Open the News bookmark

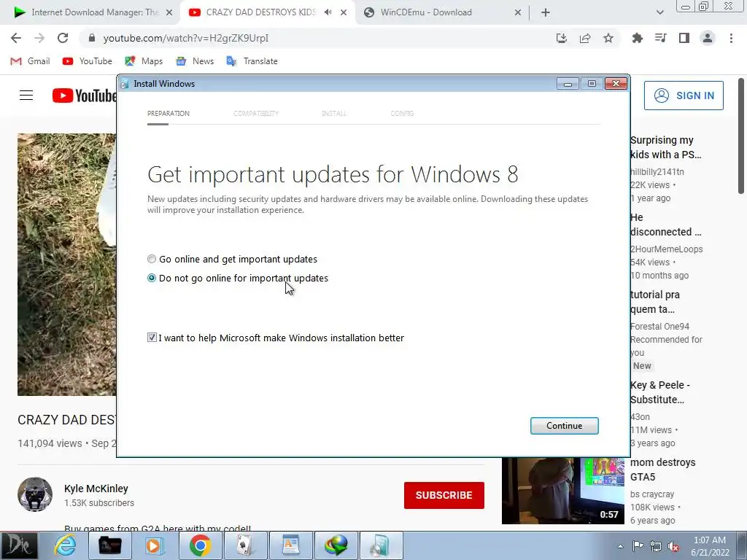[x=195, y=61]
